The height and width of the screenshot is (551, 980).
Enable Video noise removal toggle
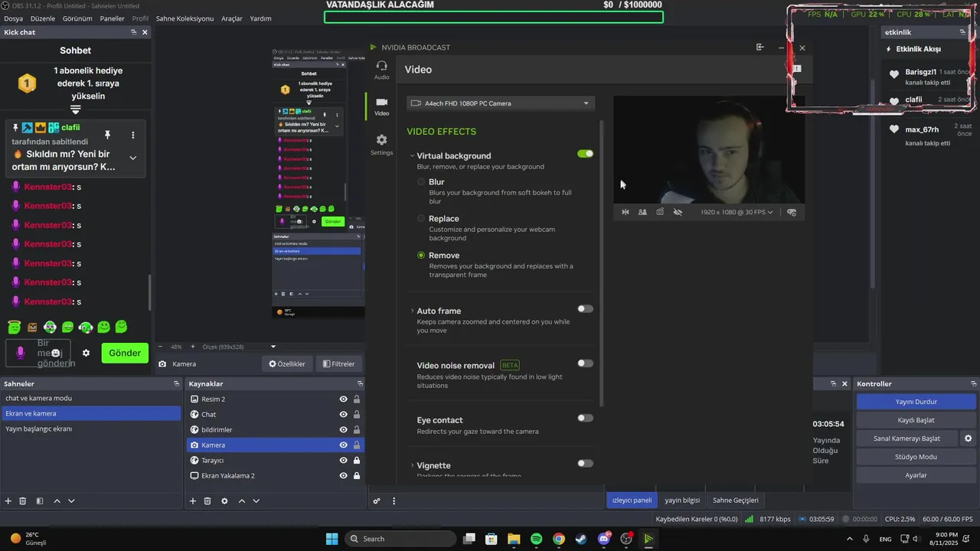pos(585,364)
